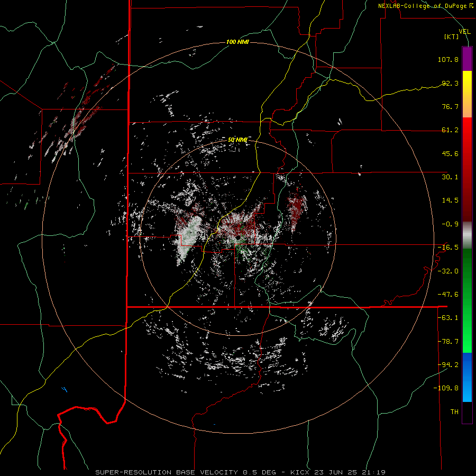Click the [KT] units label

(452, 36)
